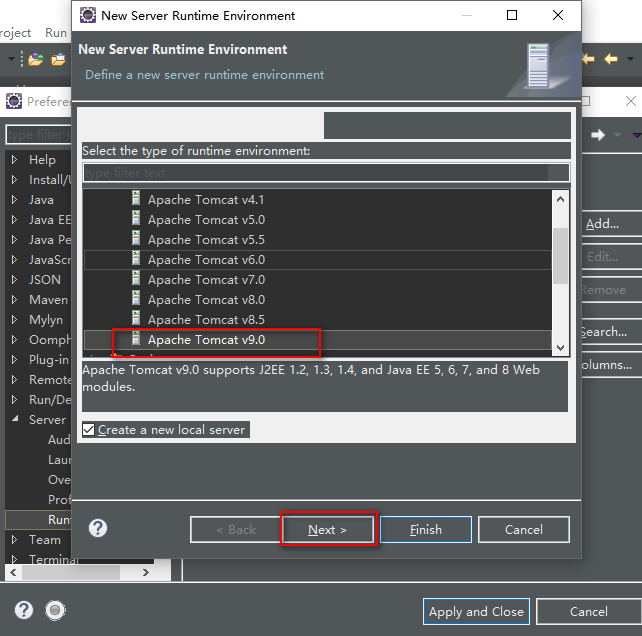The image size is (642, 636).
Task: Select Team in Preferences tree
Action: pos(45,540)
